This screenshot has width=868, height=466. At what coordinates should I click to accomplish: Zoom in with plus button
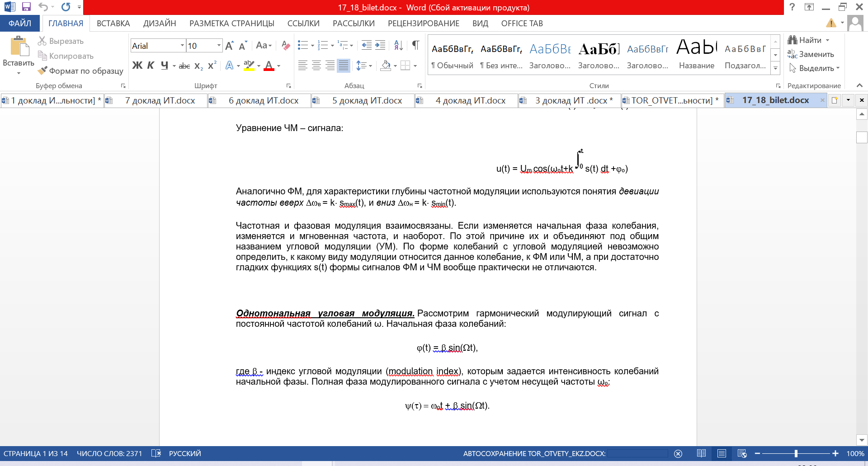[835, 453]
